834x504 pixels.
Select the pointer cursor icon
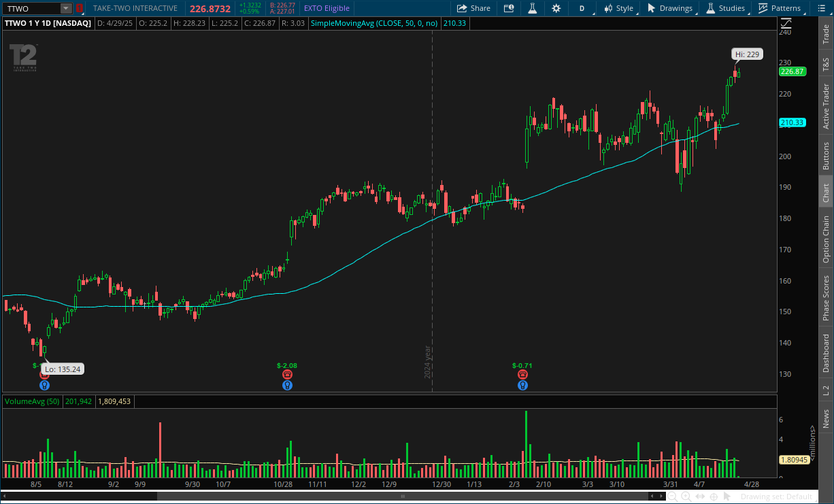click(727, 497)
